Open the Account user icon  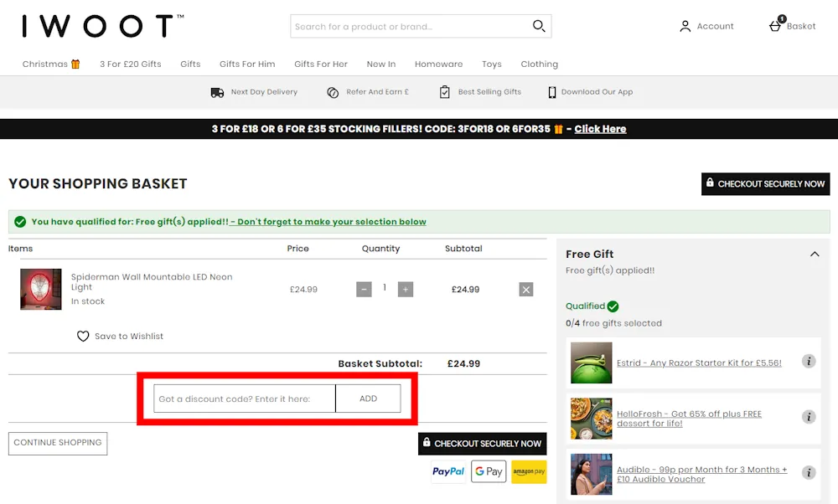685,26
